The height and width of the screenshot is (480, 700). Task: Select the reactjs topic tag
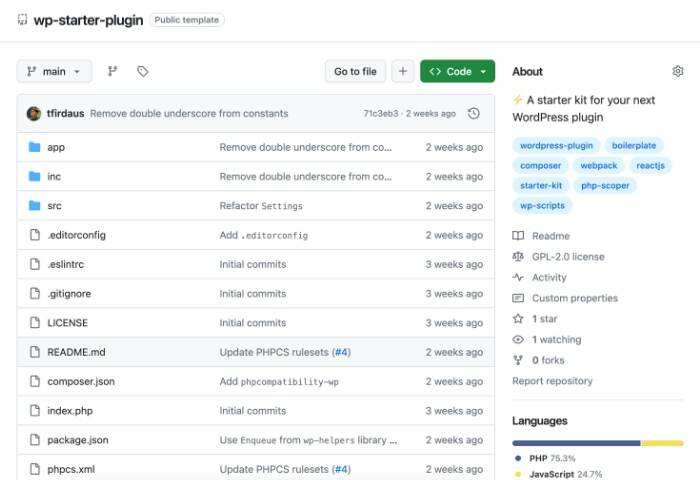[650, 165]
